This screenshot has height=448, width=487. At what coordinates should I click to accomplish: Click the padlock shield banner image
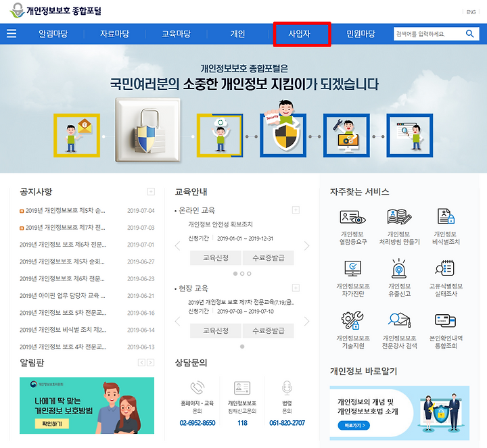coord(148,130)
